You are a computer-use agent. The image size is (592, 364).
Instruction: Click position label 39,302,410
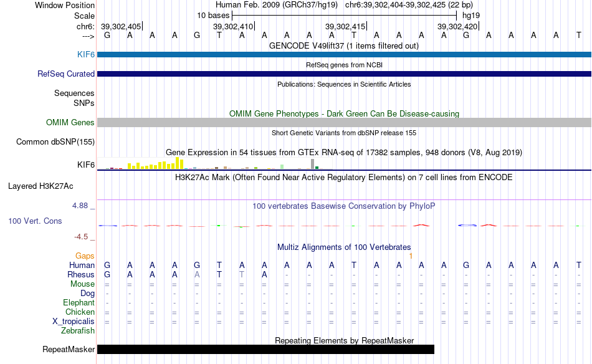[232, 26]
